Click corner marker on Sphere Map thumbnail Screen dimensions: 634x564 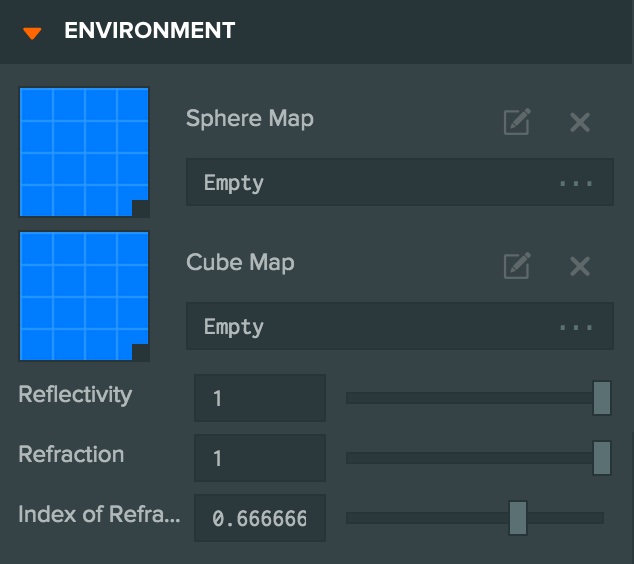click(x=141, y=208)
